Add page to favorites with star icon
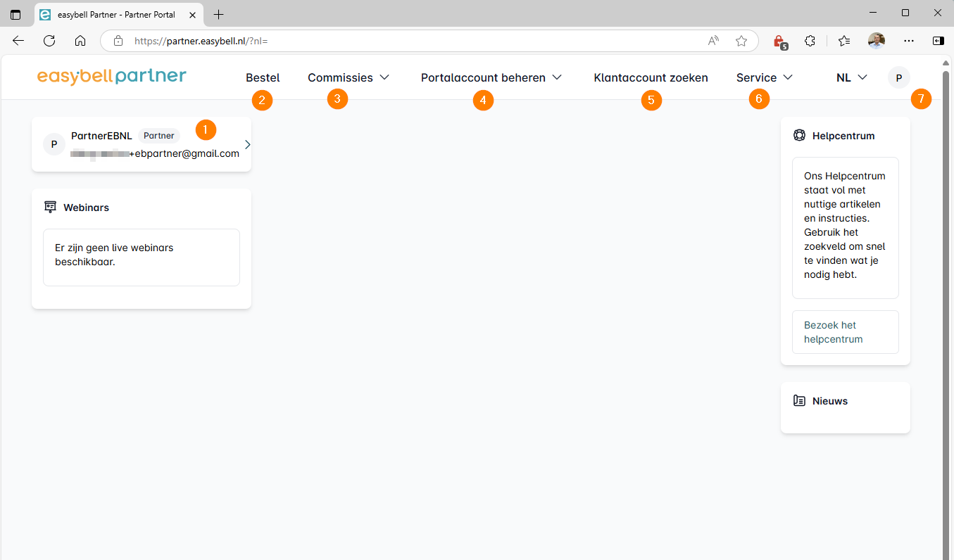Viewport: 954px width, 560px height. [741, 41]
